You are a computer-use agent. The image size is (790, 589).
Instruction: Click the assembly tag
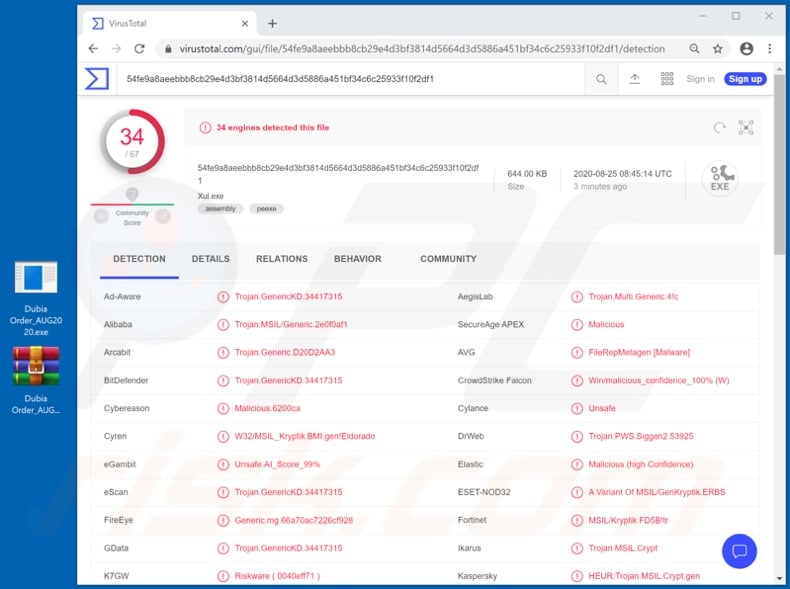click(220, 209)
